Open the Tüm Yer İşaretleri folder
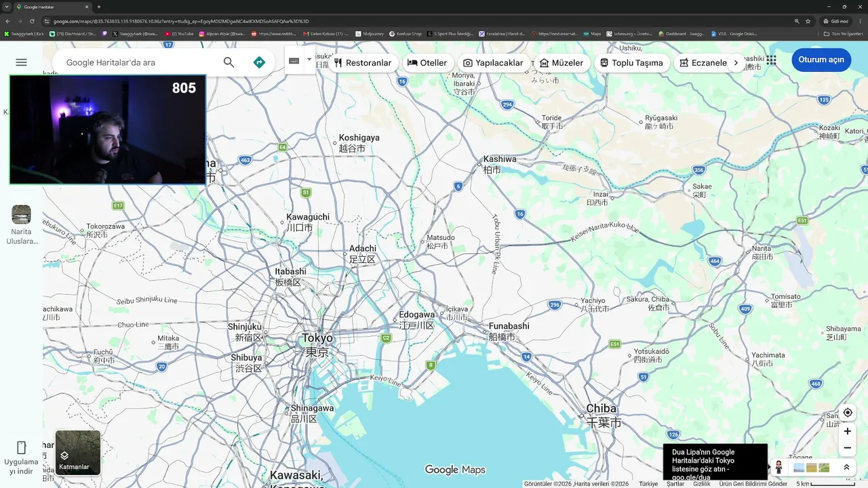The width and height of the screenshot is (868, 488). pos(843,33)
